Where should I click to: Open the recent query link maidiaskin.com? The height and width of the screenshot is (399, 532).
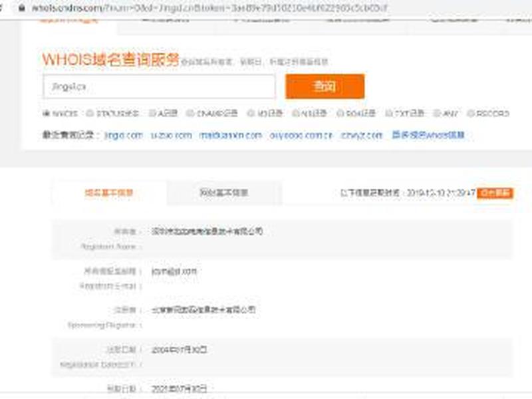coord(231,135)
